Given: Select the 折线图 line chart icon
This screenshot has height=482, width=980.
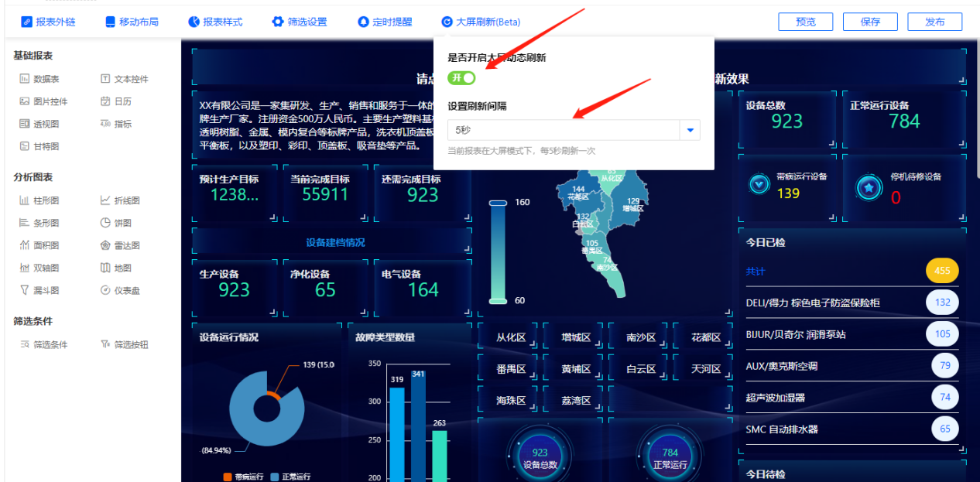Looking at the screenshot, I should (105, 200).
